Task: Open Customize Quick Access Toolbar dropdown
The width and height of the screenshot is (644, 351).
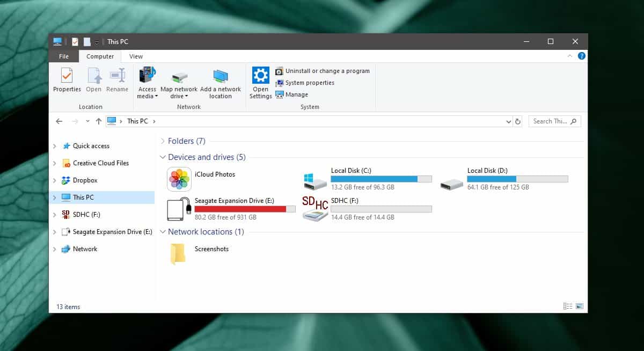Action: pos(97,42)
